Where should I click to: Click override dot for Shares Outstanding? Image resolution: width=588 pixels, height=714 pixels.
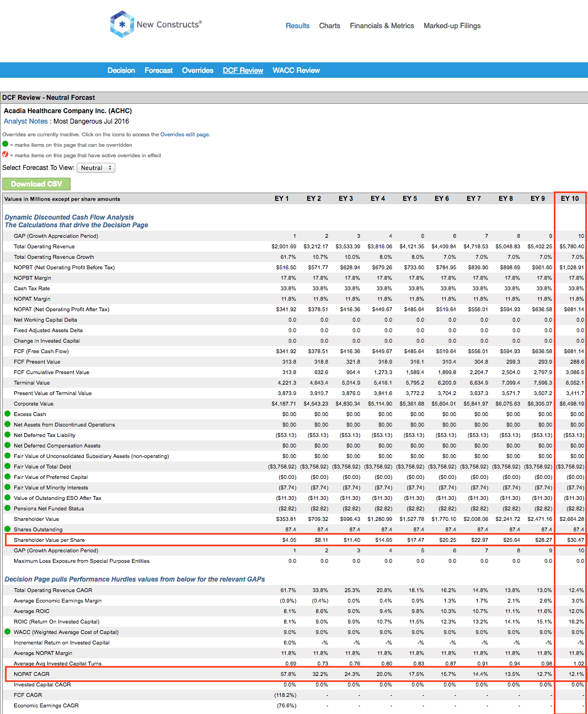pos(8,529)
